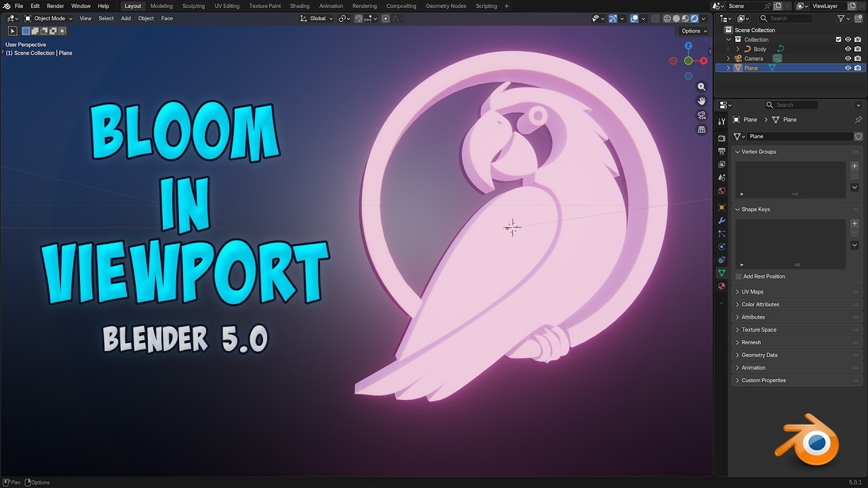Click the pan hand viewport icon

click(702, 101)
